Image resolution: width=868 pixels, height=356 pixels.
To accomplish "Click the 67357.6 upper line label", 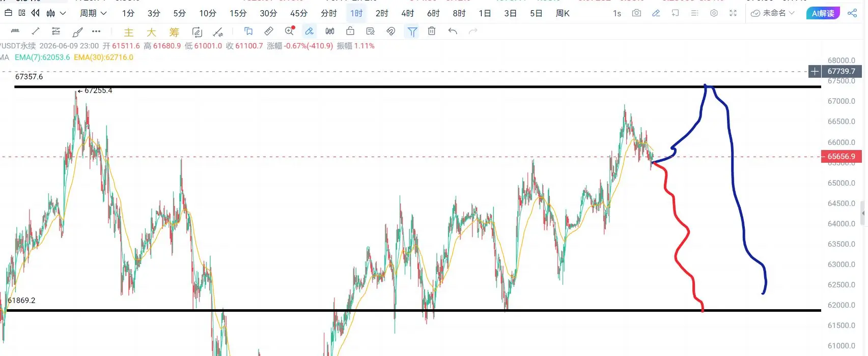I will pyautogui.click(x=29, y=77).
